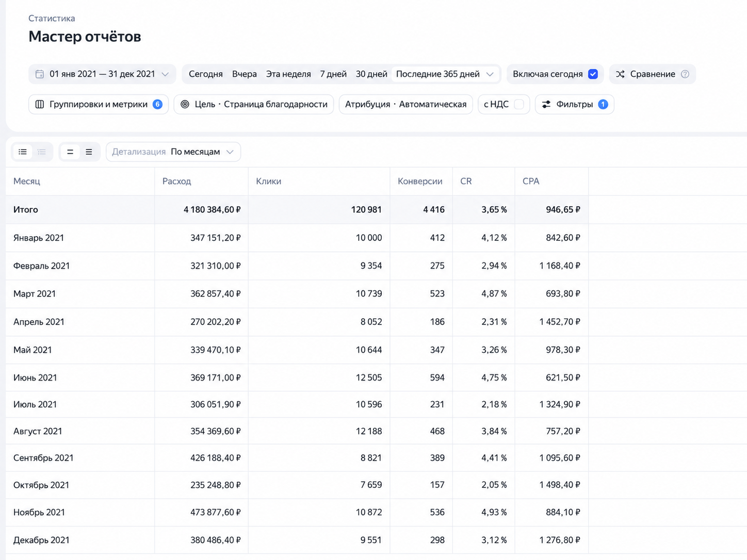Image resolution: width=747 pixels, height=560 pixels.
Task: Open the date range 01 янв 2021 picker
Action: 102,74
